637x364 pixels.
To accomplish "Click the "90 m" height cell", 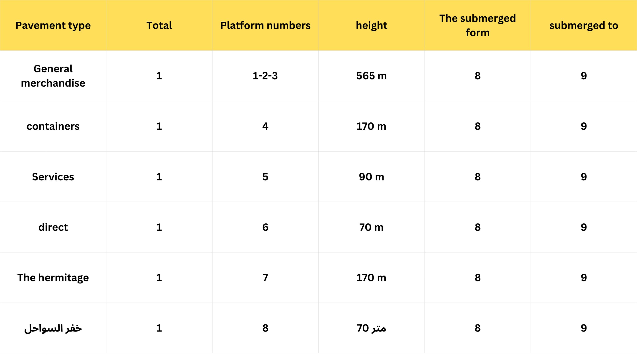I will coord(371,177).
